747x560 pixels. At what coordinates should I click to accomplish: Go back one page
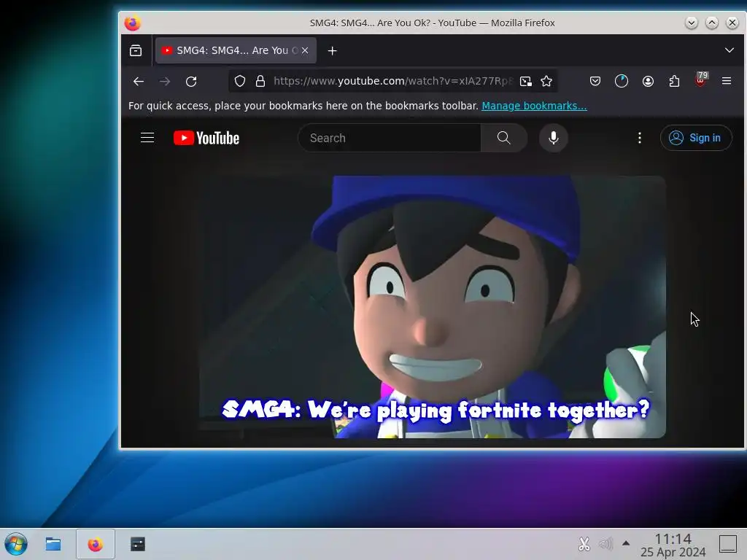click(139, 82)
